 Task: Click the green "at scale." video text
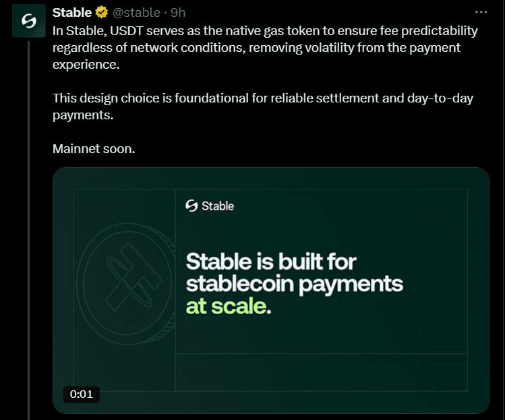pyautogui.click(x=228, y=306)
